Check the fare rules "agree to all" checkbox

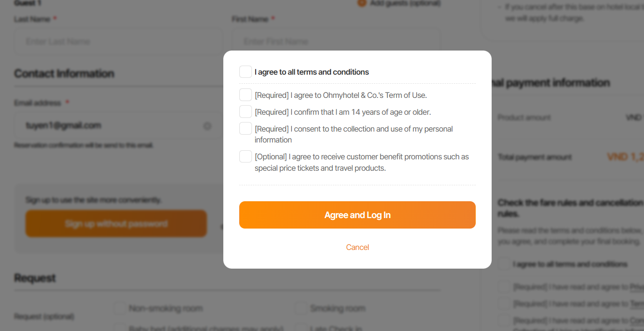[504, 264]
